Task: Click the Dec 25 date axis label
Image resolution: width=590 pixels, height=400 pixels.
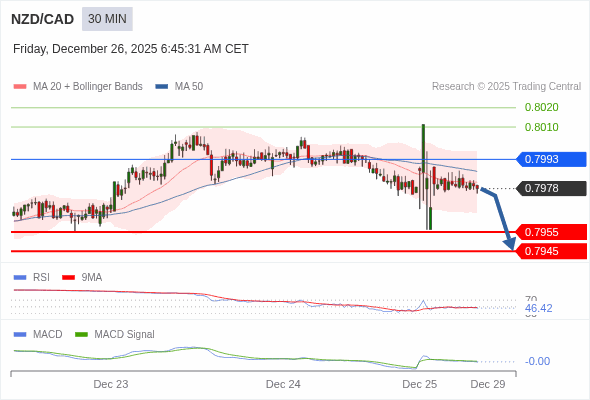Action: pyautogui.click(x=420, y=384)
